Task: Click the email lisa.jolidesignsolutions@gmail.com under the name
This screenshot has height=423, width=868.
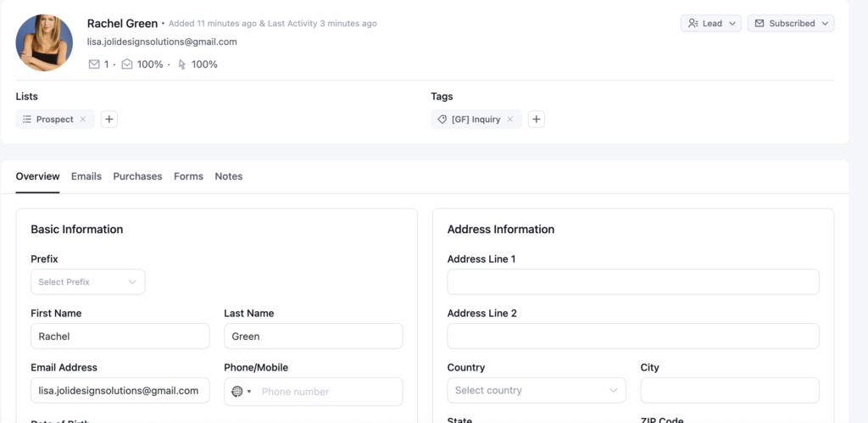Action: [162, 42]
